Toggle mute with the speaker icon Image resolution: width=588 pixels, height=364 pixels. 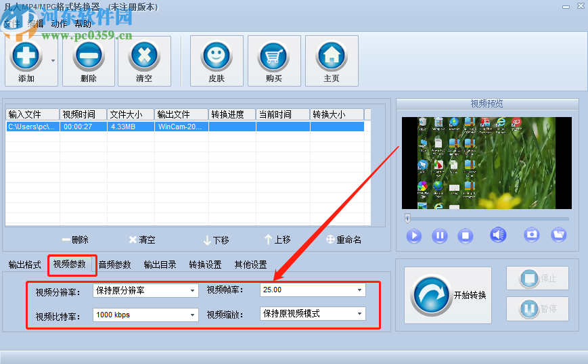tap(498, 235)
